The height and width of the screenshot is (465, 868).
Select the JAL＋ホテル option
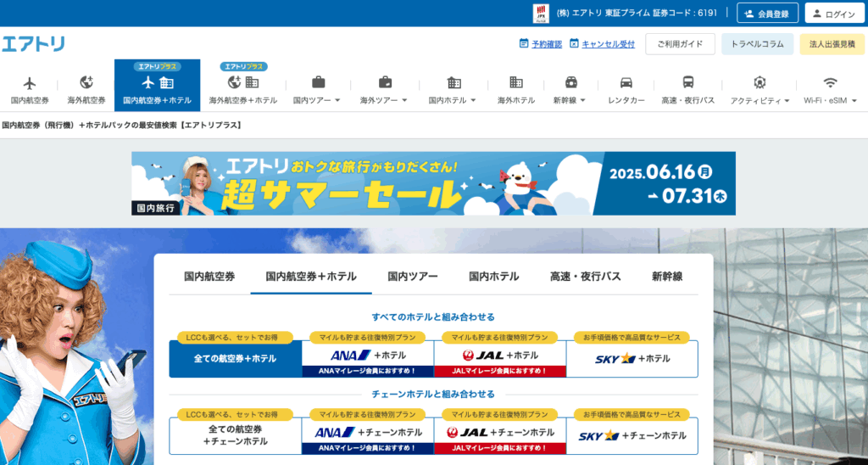click(500, 359)
